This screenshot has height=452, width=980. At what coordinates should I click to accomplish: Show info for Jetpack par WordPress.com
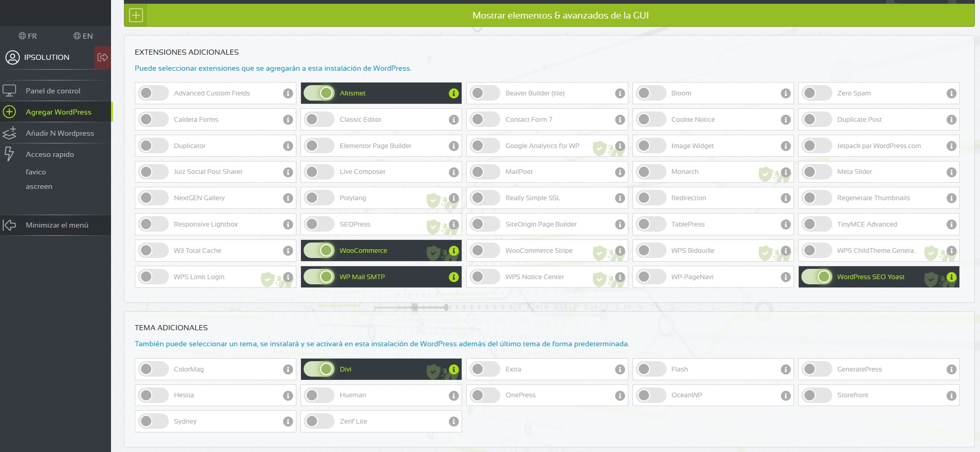[x=952, y=146]
